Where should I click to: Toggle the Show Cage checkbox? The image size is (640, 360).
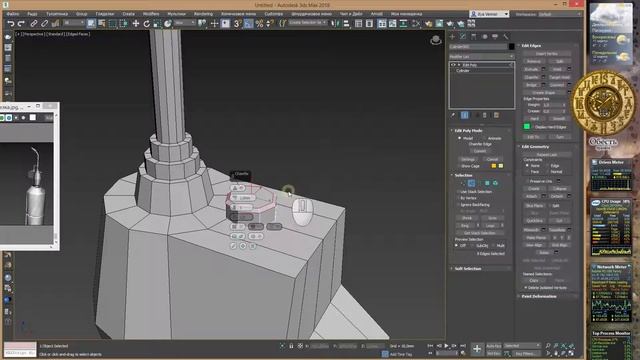pyautogui.click(x=458, y=166)
